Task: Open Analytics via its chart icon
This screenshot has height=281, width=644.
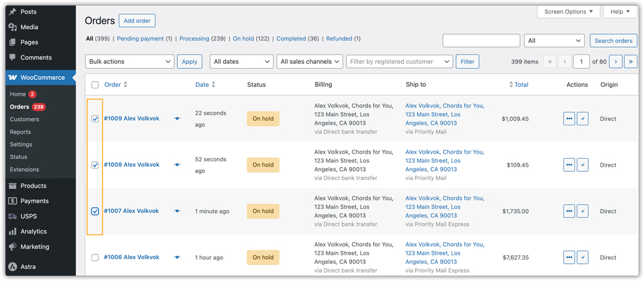Action: point(12,231)
